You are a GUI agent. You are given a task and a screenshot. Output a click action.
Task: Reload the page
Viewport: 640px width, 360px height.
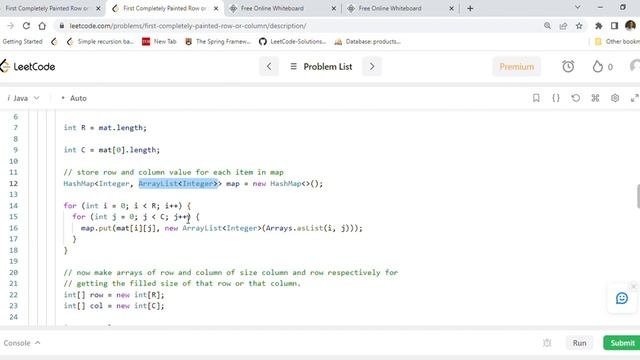coord(26,26)
